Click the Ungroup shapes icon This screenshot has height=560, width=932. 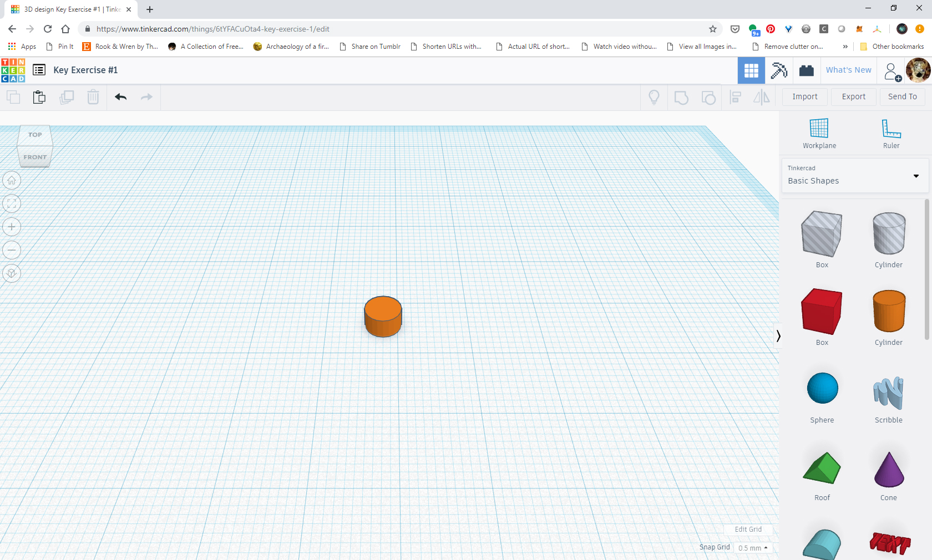click(708, 98)
